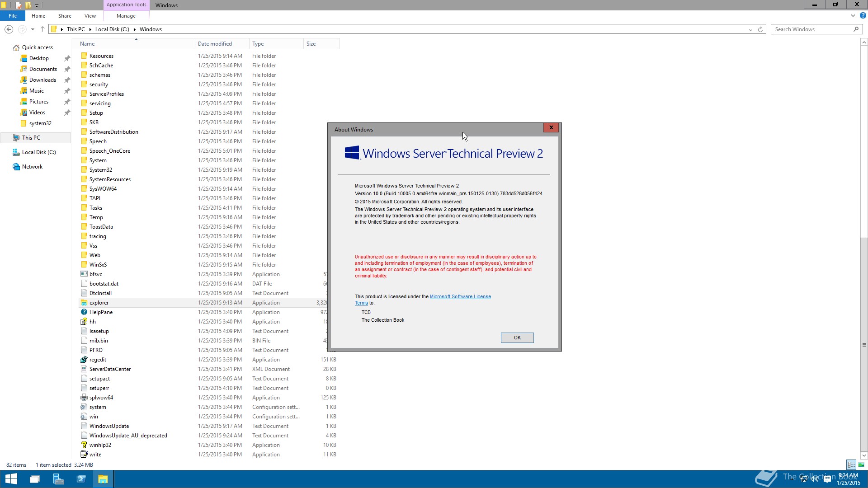Open Action Center notification icon
Viewport: 868px width, 488px height.
[x=827, y=479]
